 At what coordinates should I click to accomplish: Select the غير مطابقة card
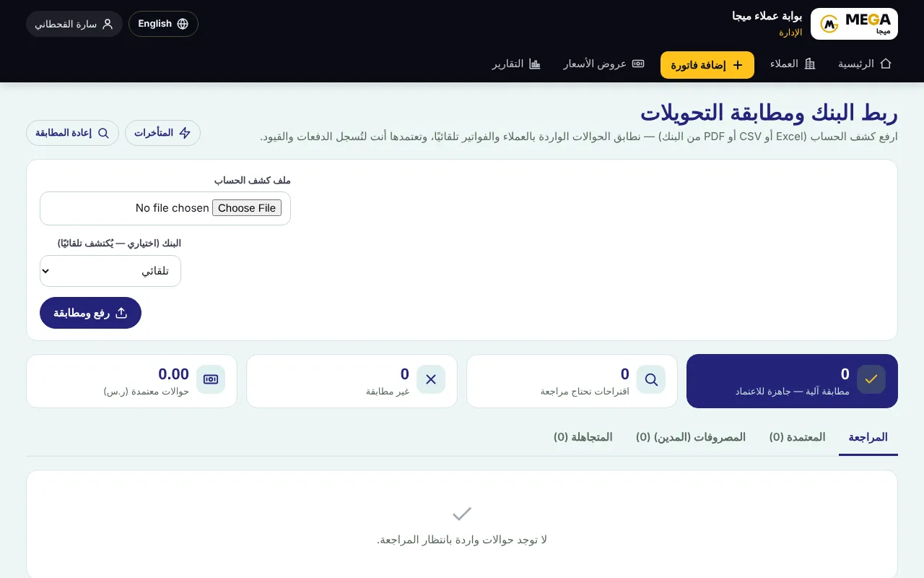point(352,381)
